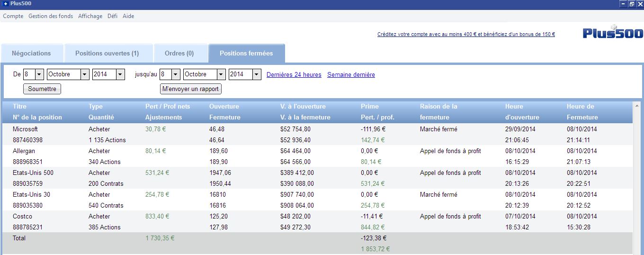The height and width of the screenshot is (255, 644).
Task: Expand the start month Octobre dropdown
Action: (85, 74)
